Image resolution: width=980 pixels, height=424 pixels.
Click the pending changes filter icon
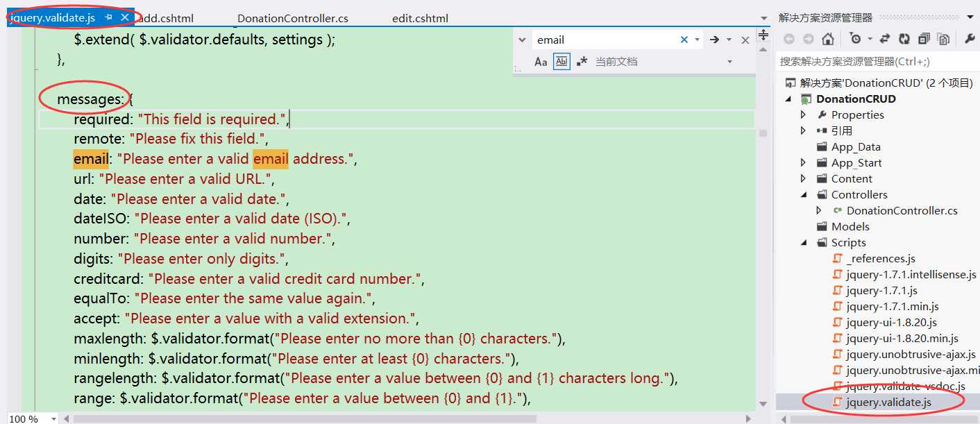point(855,39)
